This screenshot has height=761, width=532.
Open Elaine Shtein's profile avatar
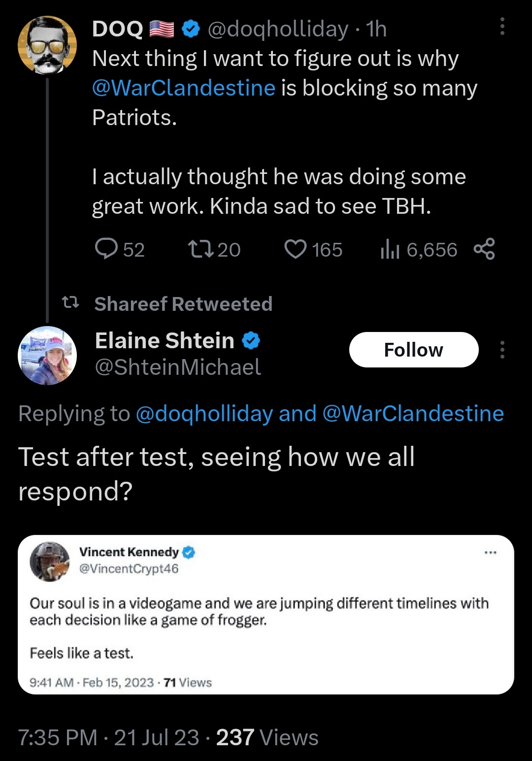click(47, 355)
